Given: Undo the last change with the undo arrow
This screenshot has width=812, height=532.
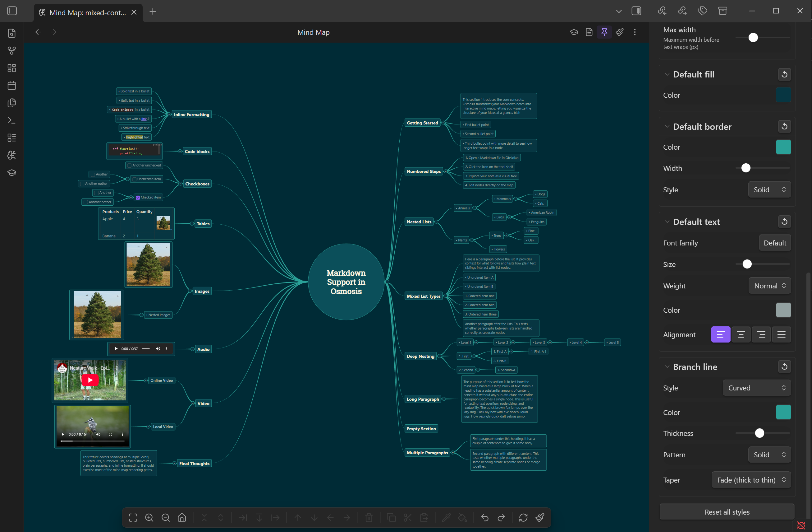Looking at the screenshot, I should point(485,517).
